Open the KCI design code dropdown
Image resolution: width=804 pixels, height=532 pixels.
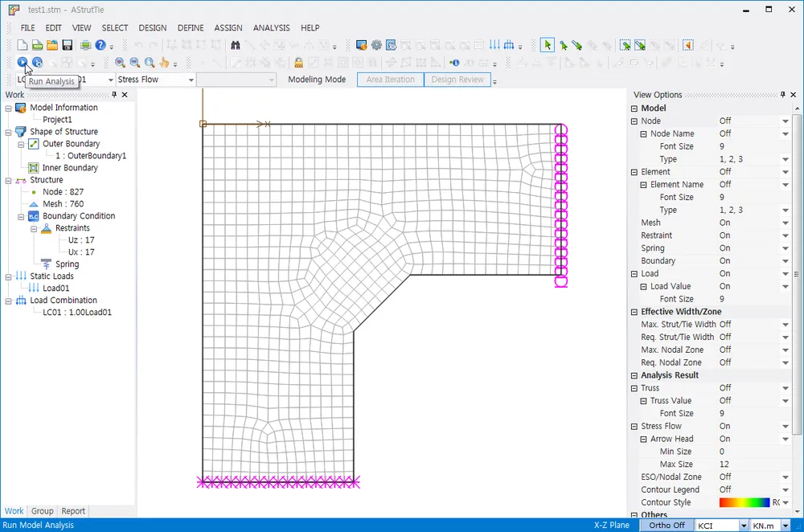click(x=744, y=526)
